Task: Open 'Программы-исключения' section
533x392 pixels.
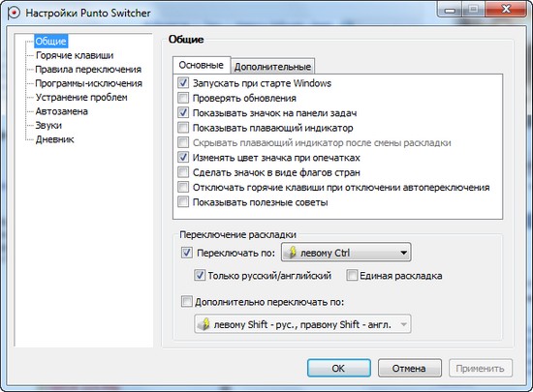Action: pyautogui.click(x=89, y=83)
